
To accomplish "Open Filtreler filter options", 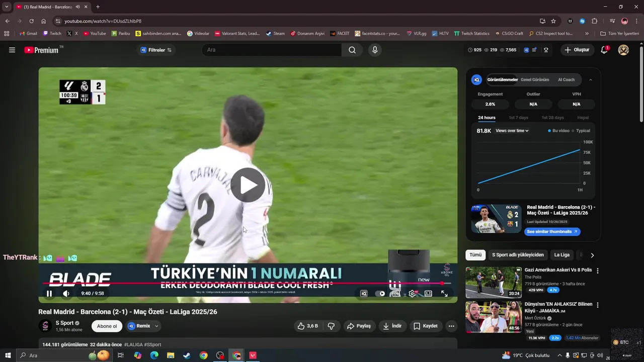I will (156, 50).
